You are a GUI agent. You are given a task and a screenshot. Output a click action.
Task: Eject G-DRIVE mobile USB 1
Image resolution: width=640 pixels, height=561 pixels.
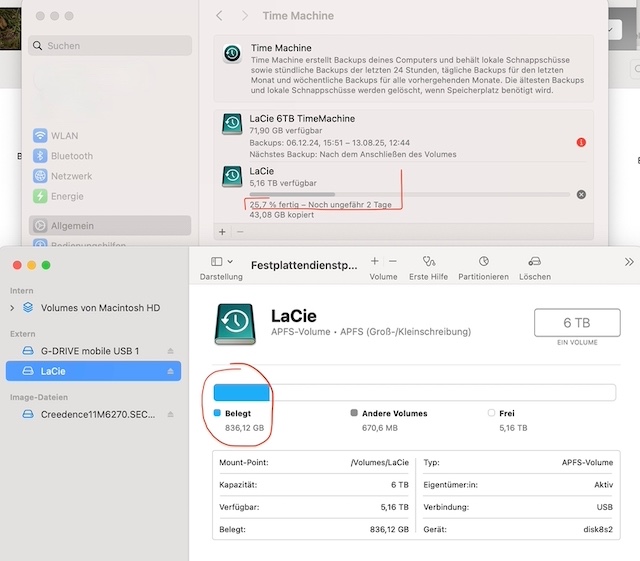(x=171, y=351)
